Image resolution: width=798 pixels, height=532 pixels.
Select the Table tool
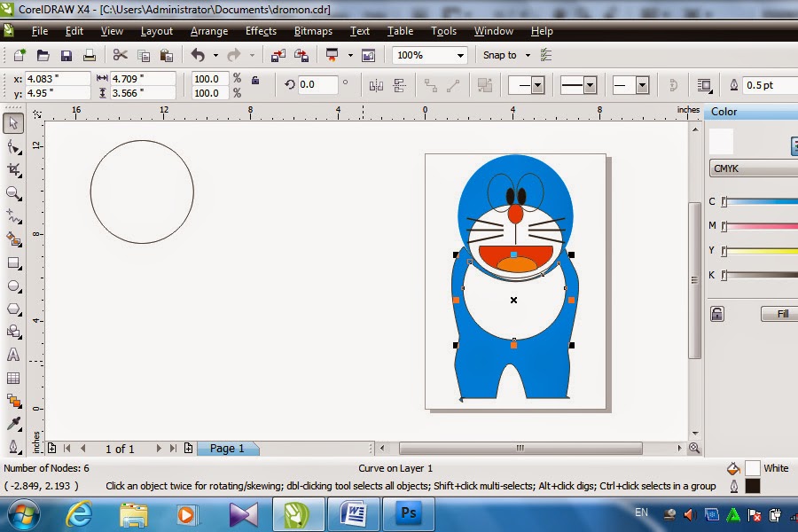click(x=13, y=378)
